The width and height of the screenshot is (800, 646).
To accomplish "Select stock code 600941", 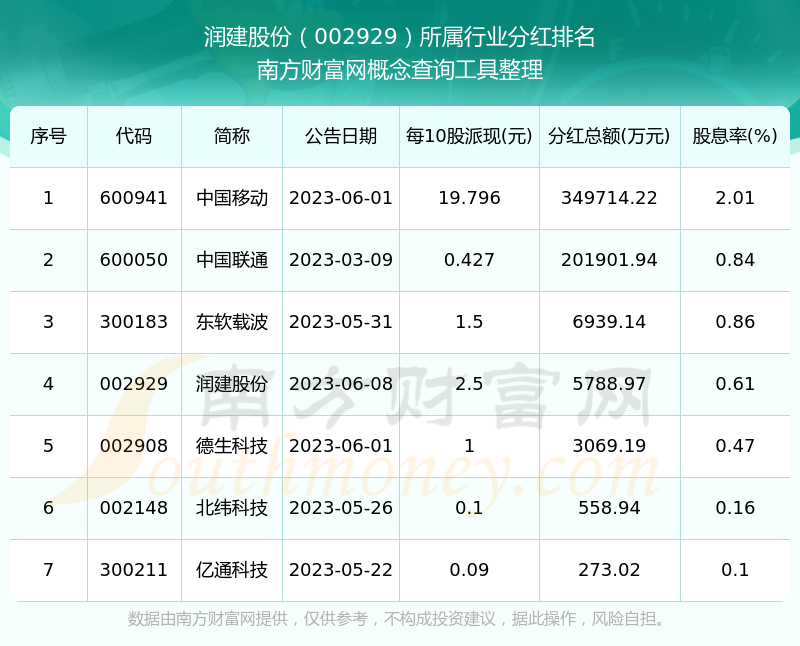I will pyautogui.click(x=134, y=198).
